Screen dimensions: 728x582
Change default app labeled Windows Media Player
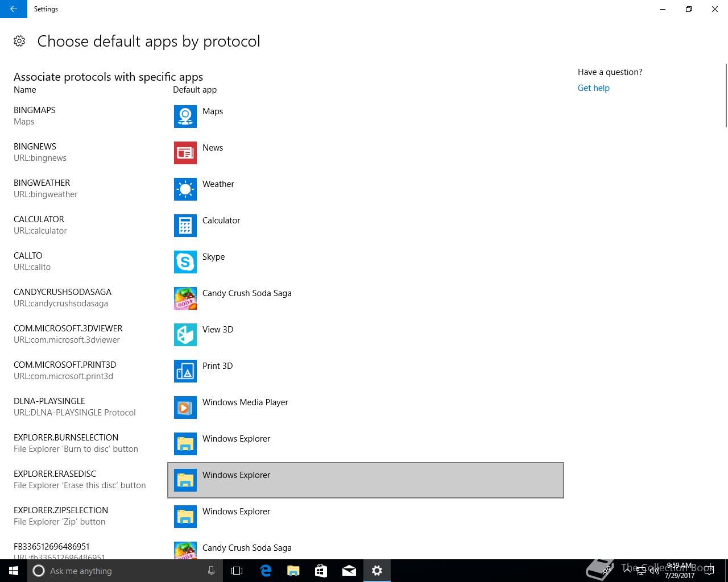point(366,408)
